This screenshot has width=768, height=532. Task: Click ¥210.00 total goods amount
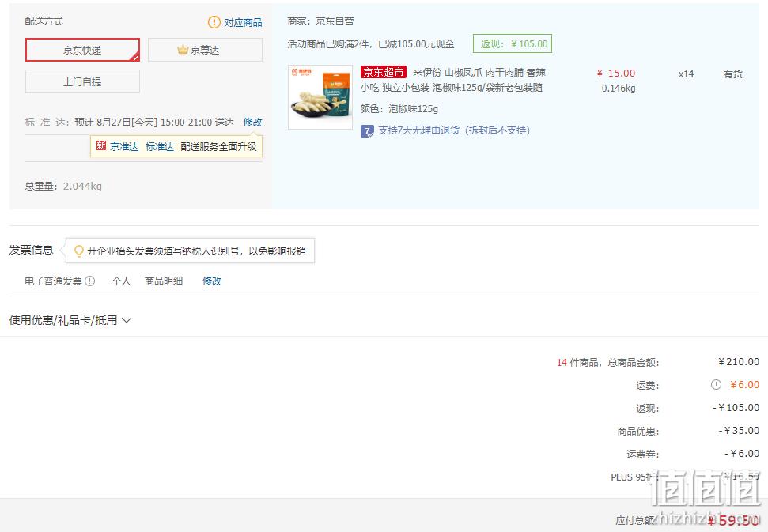point(739,362)
